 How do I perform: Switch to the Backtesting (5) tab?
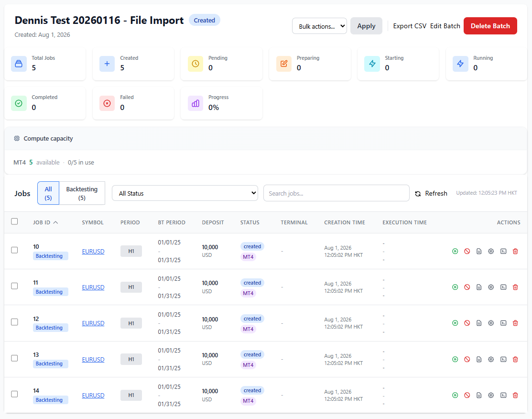pos(82,193)
